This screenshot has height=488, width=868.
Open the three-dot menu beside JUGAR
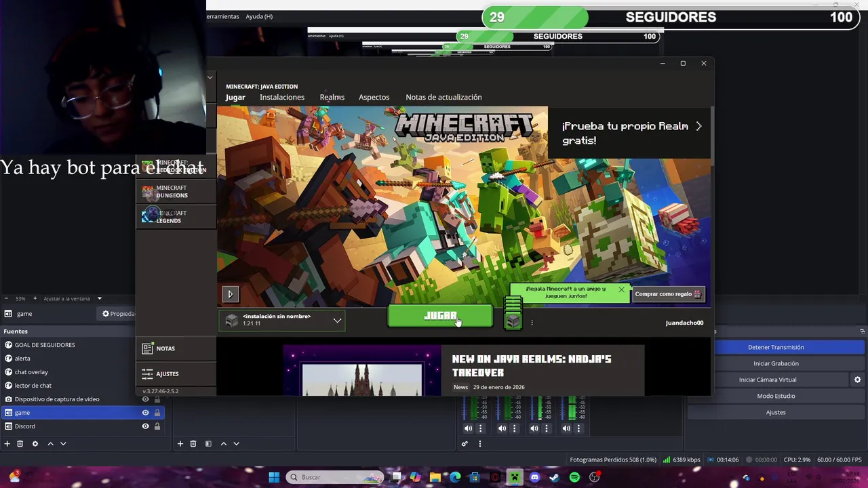click(x=532, y=323)
